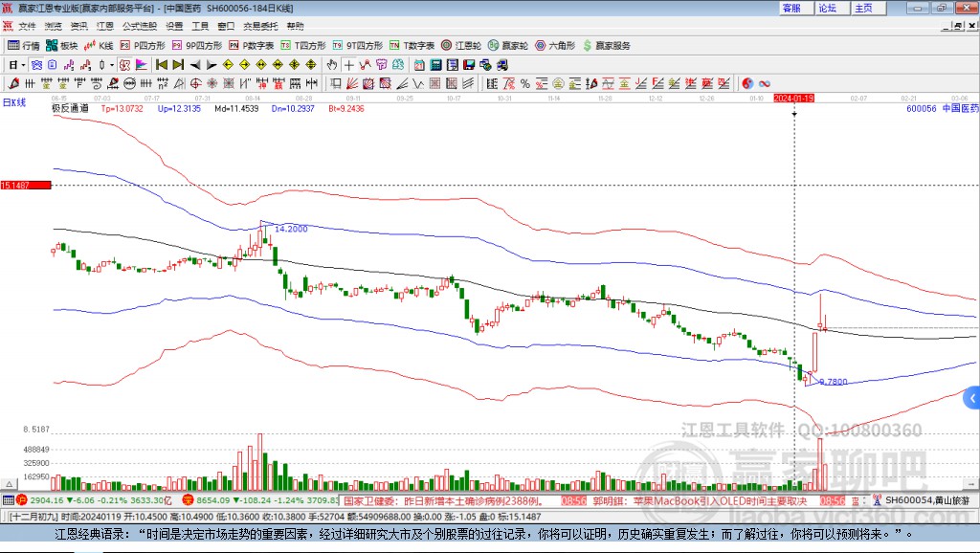The image size is (980, 553).
Task: Open the 资讯 menu
Action: click(78, 26)
